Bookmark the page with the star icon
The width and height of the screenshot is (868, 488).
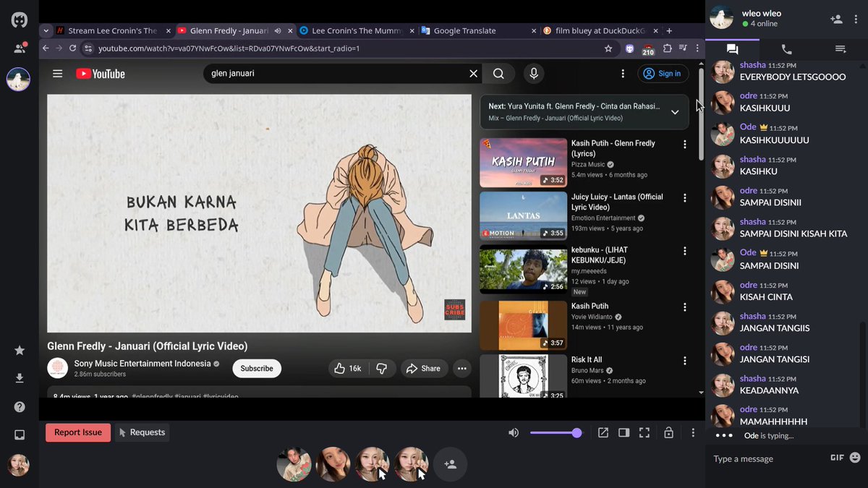click(x=608, y=48)
